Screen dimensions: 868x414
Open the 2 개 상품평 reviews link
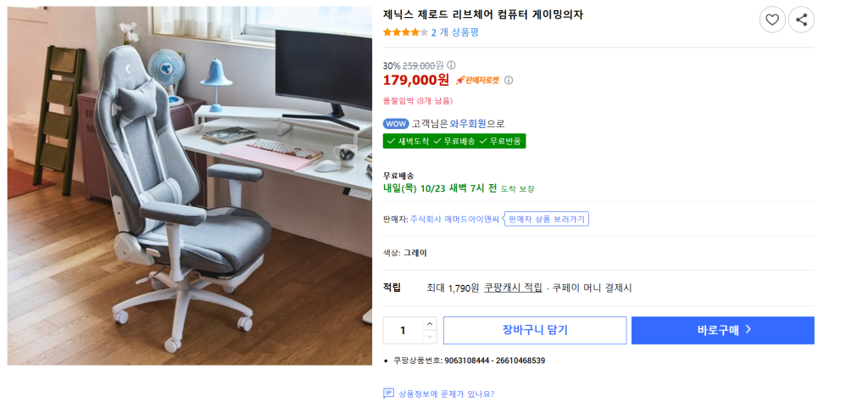coord(455,32)
